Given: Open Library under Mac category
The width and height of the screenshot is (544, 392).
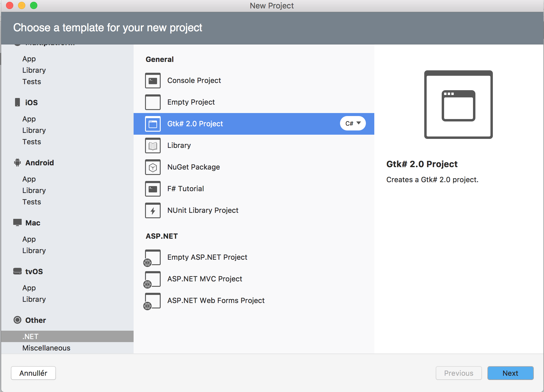Looking at the screenshot, I should coord(34,251).
